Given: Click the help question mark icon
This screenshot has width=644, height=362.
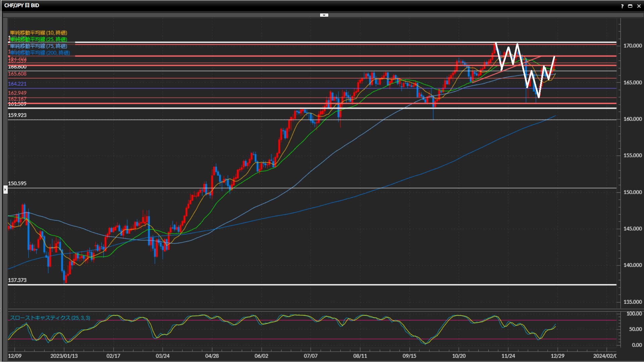Looking at the screenshot, I should click(x=622, y=6).
